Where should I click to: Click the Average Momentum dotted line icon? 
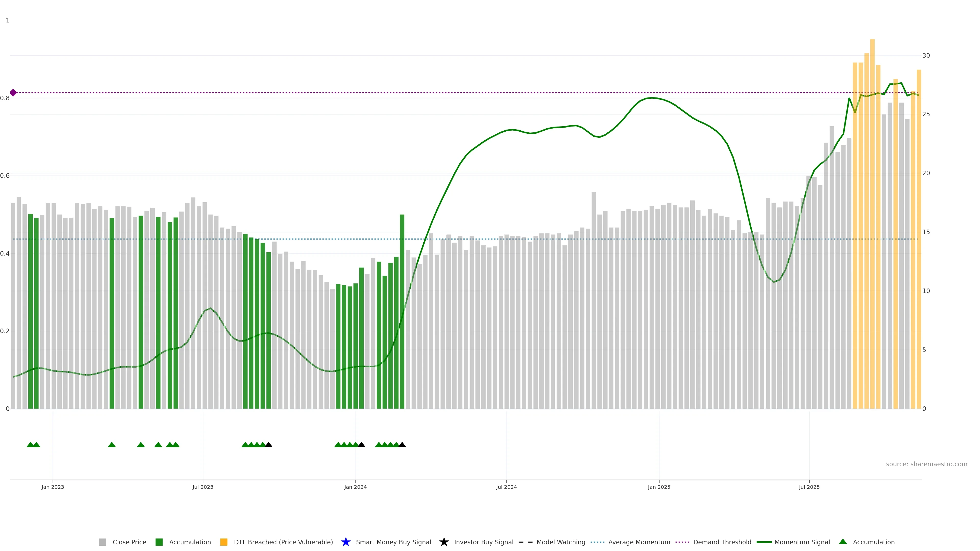click(x=598, y=542)
